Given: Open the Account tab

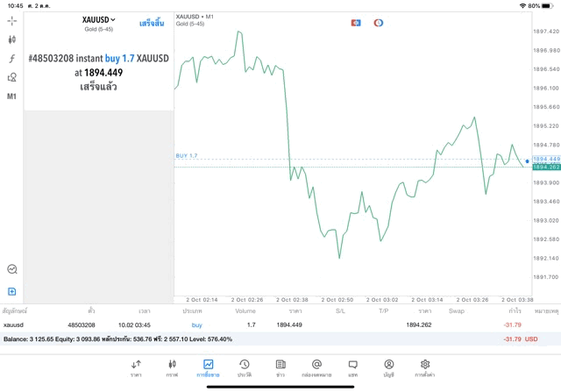Looking at the screenshot, I should pos(388,367).
